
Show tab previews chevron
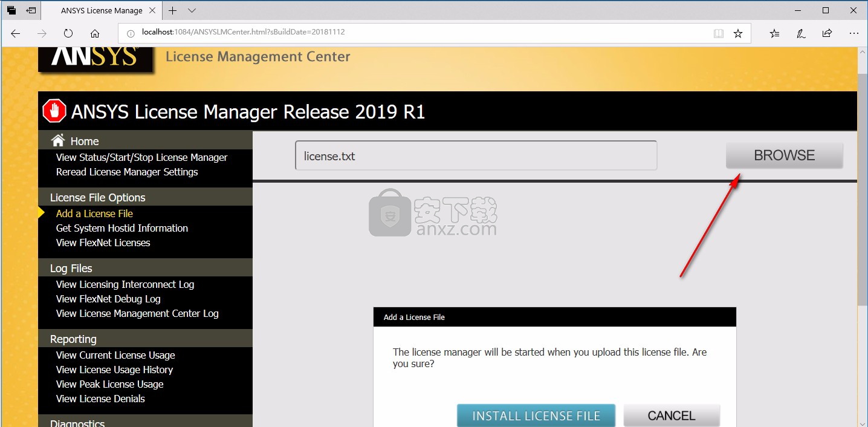tap(192, 10)
